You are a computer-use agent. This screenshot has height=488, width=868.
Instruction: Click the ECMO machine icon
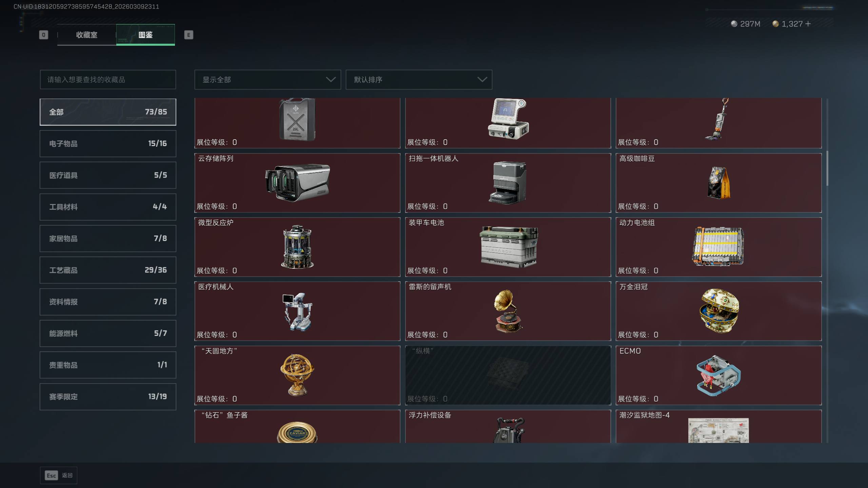[719, 375]
